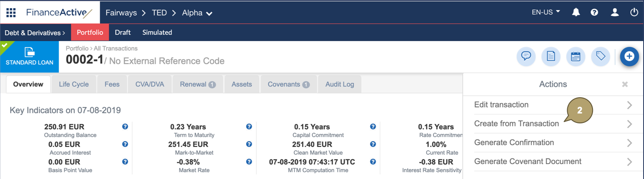Expand the Alpha entity dropdown
This screenshot has width=644, height=179.
tap(197, 13)
